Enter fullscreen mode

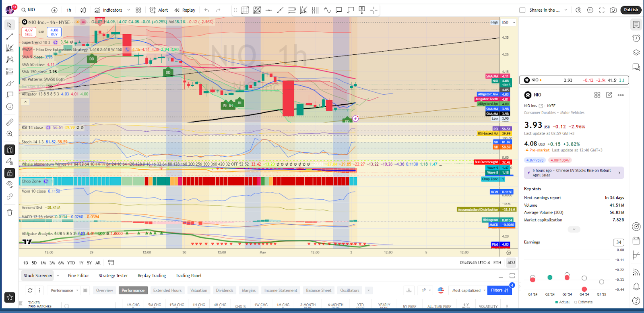pos(602,10)
